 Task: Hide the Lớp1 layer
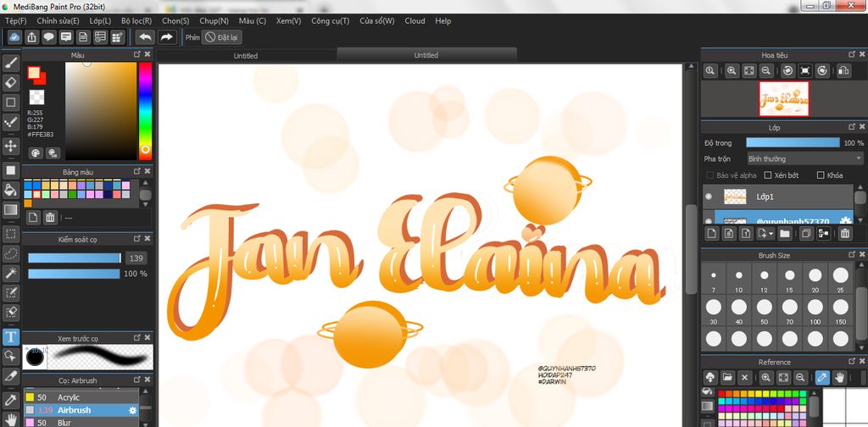[x=709, y=197]
